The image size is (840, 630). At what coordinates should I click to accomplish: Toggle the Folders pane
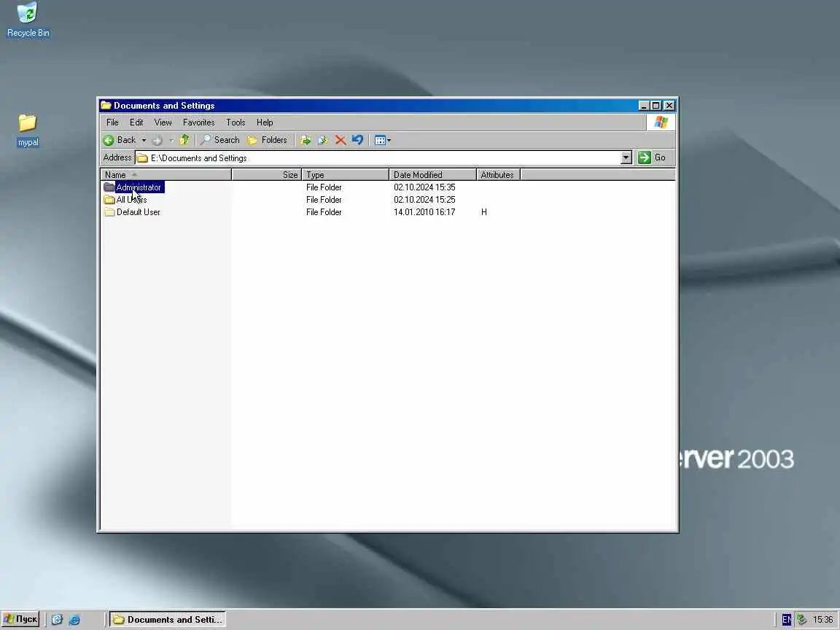coord(267,140)
